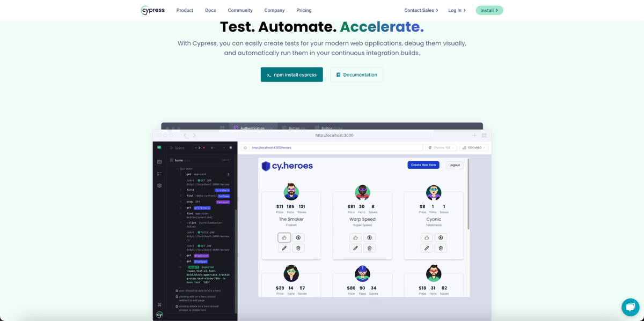
Task: Click the localhost:4200/heroes URL field
Action: [333, 147]
